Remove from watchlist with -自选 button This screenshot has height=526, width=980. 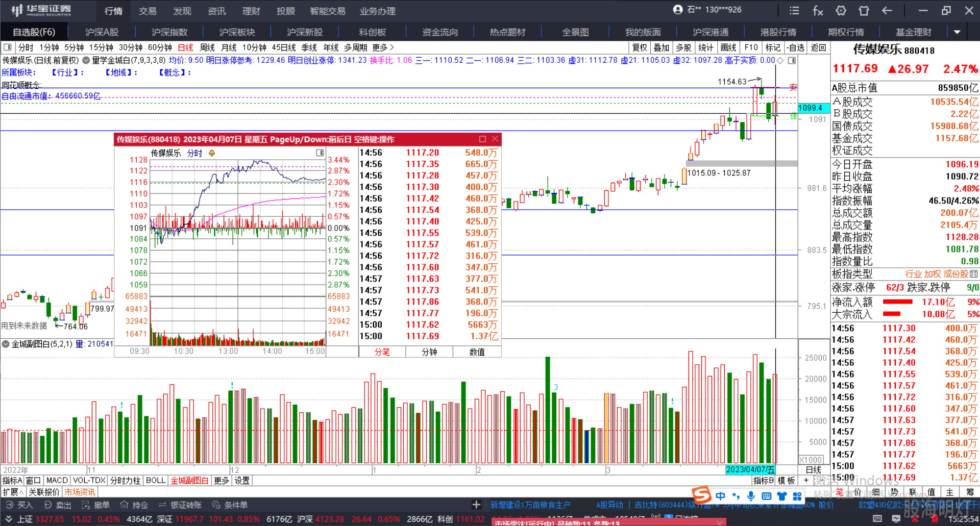(x=796, y=47)
